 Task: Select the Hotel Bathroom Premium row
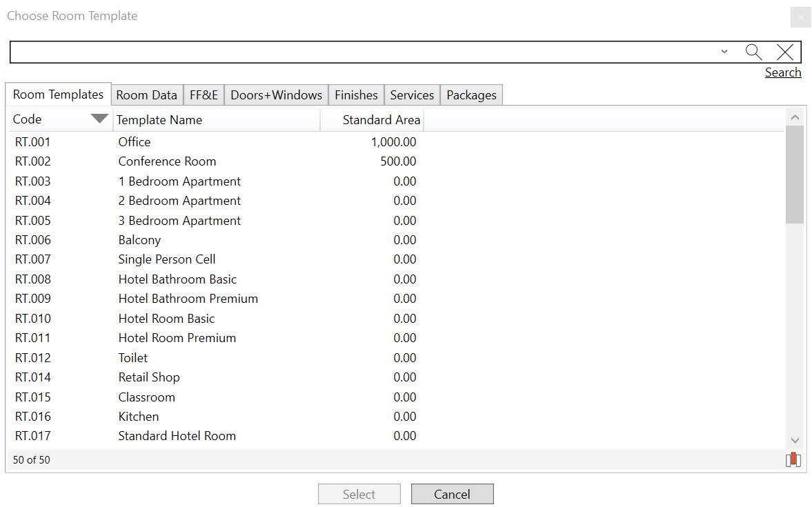click(188, 299)
